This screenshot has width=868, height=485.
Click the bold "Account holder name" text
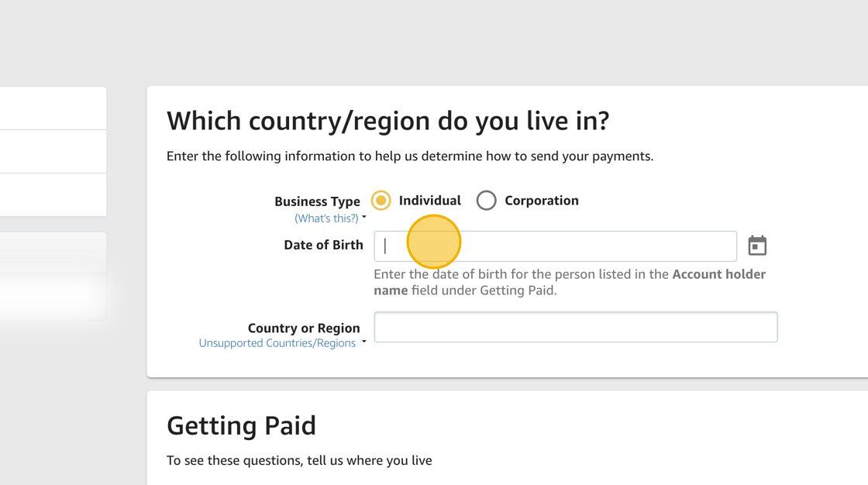point(718,274)
